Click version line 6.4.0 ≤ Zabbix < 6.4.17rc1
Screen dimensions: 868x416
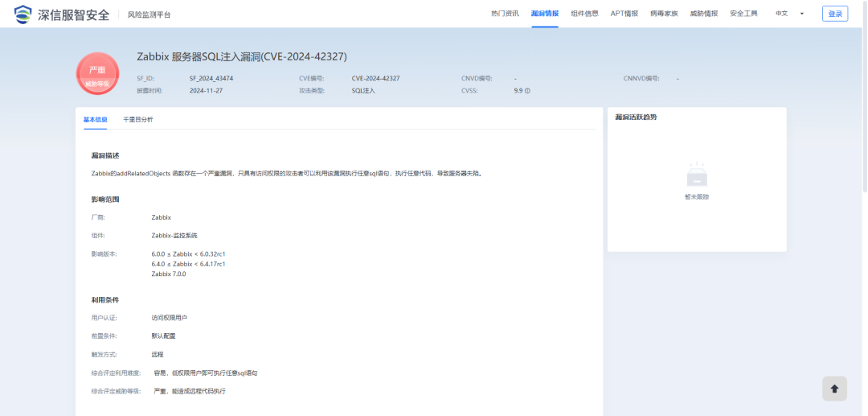188,264
